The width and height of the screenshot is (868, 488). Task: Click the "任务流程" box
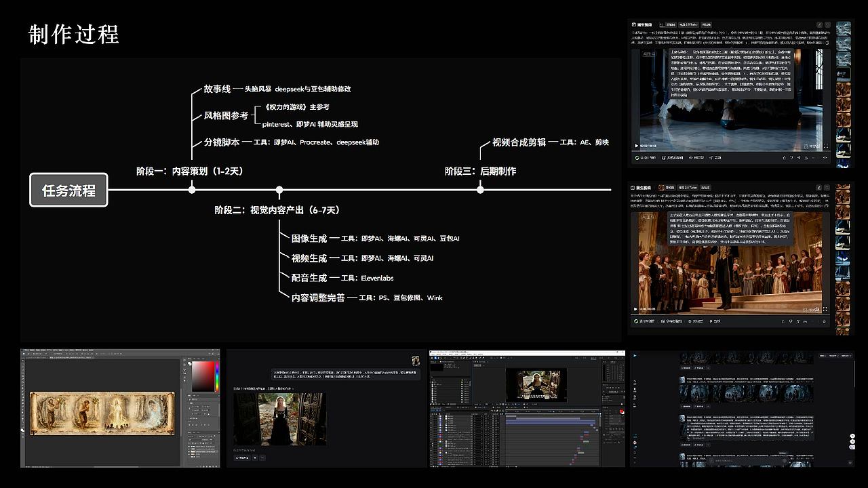coord(68,190)
